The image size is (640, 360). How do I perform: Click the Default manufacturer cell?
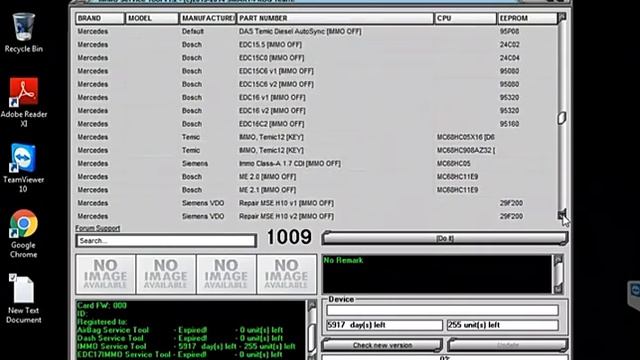(193, 31)
